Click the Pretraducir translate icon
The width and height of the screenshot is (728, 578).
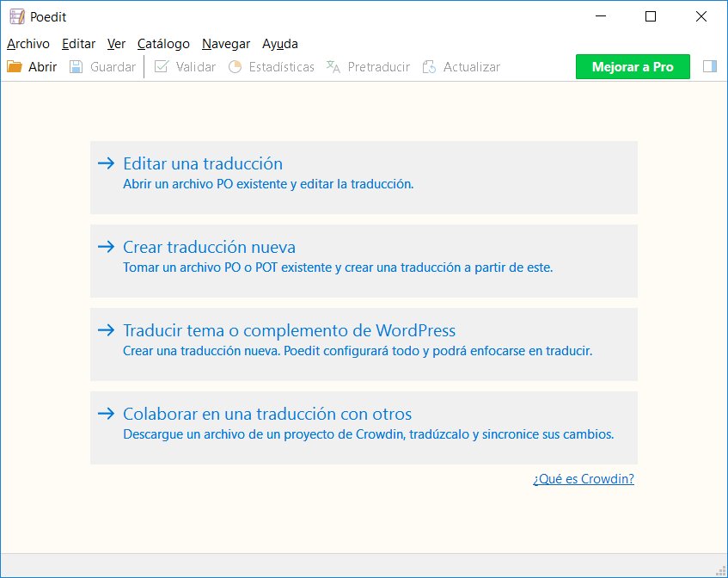click(333, 67)
